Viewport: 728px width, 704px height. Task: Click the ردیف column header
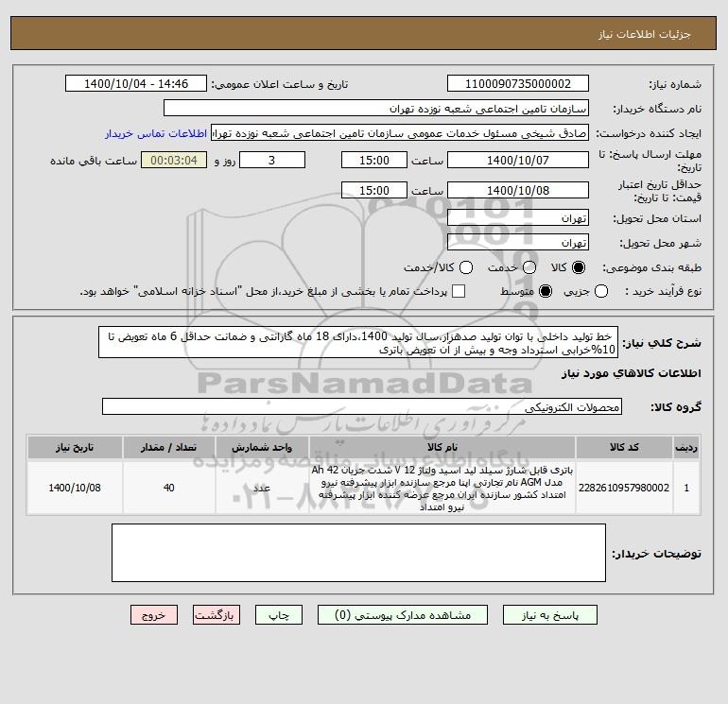pyautogui.click(x=686, y=447)
